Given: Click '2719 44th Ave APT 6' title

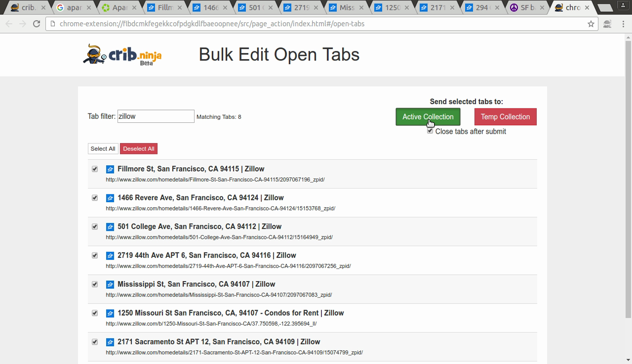Looking at the screenshot, I should 206,255.
